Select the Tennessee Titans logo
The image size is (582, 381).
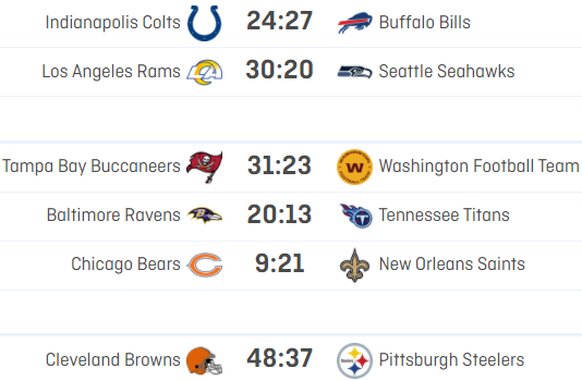[x=356, y=215]
